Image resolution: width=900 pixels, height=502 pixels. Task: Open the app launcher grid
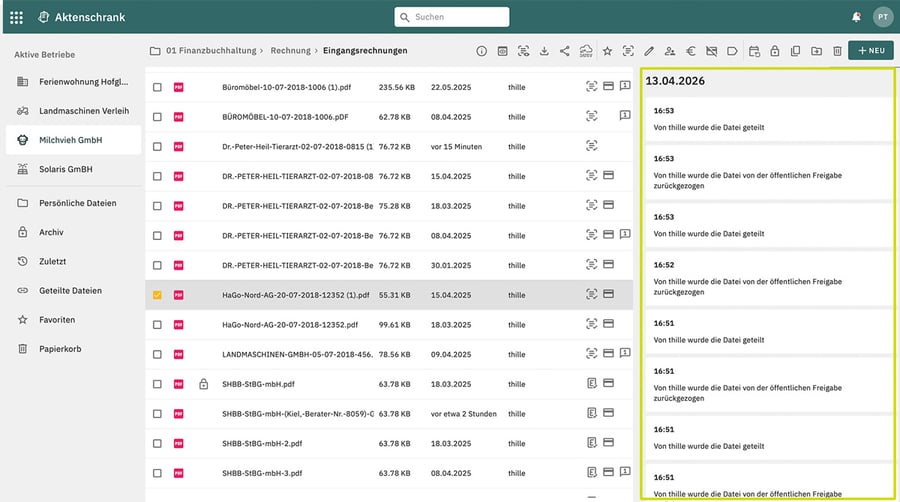pos(16,17)
